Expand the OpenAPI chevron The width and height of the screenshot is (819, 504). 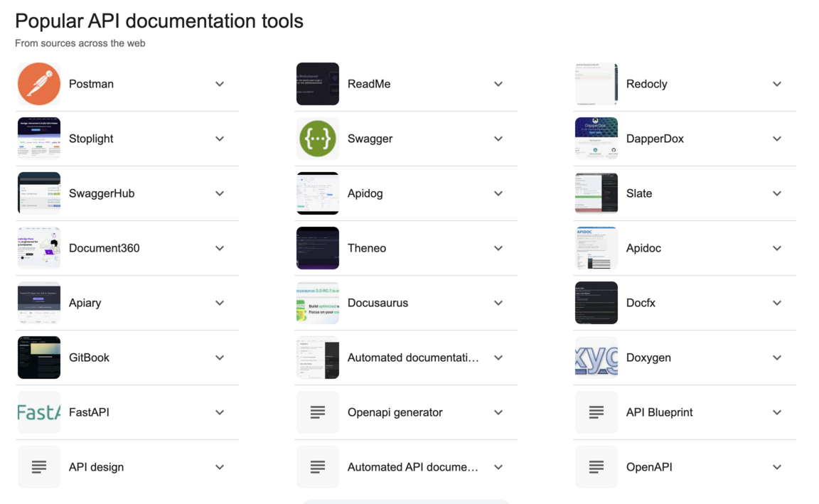pyautogui.click(x=777, y=467)
